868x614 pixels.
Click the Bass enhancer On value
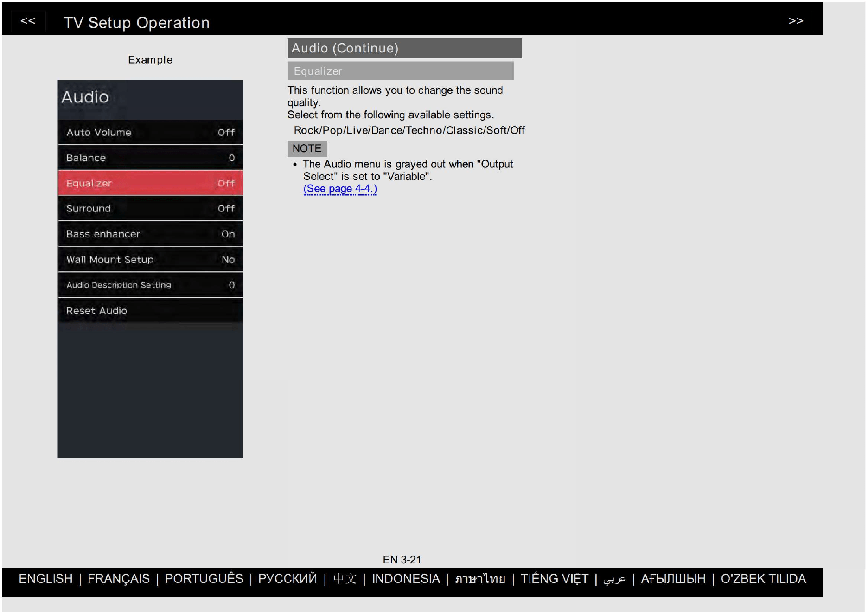click(x=228, y=234)
